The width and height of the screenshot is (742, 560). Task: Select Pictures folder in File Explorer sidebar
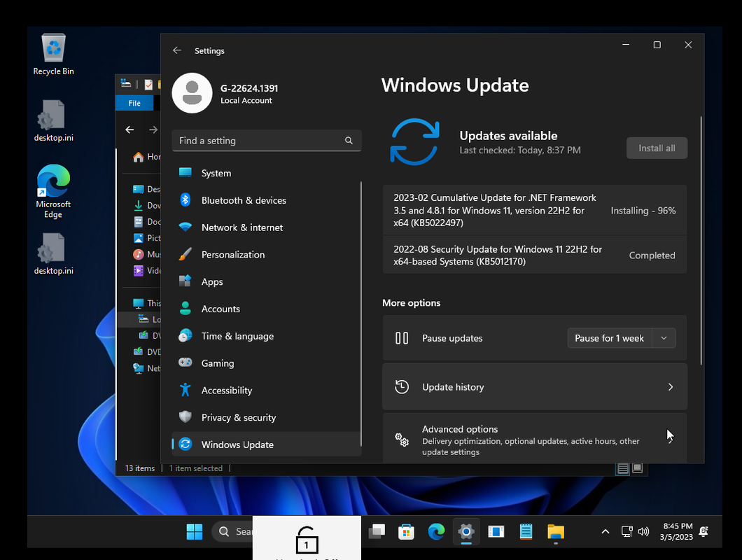147,237
